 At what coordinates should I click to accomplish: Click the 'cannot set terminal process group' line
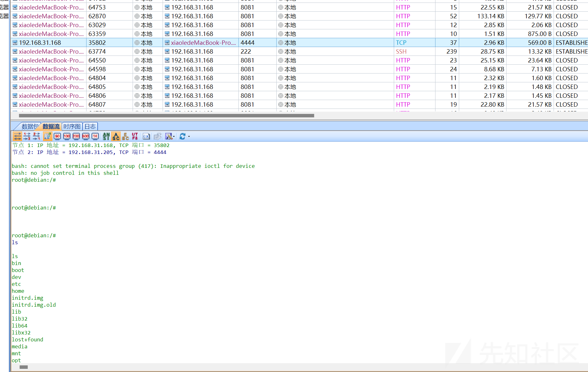(133, 166)
